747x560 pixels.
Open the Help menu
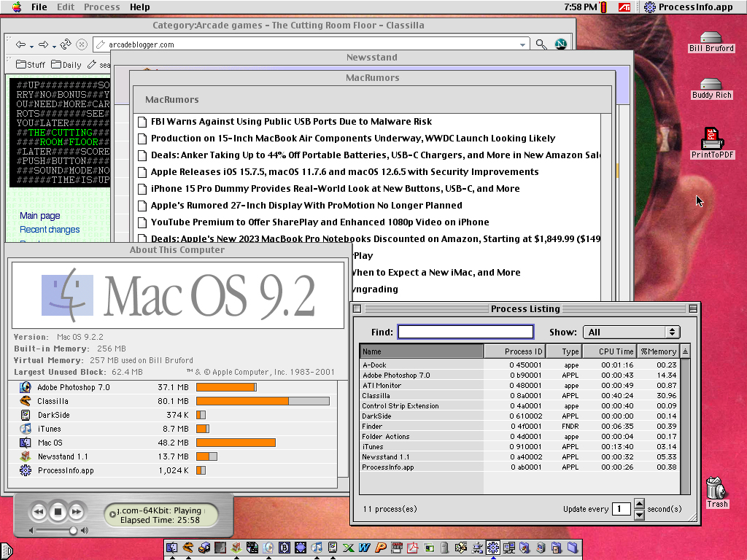pos(139,7)
